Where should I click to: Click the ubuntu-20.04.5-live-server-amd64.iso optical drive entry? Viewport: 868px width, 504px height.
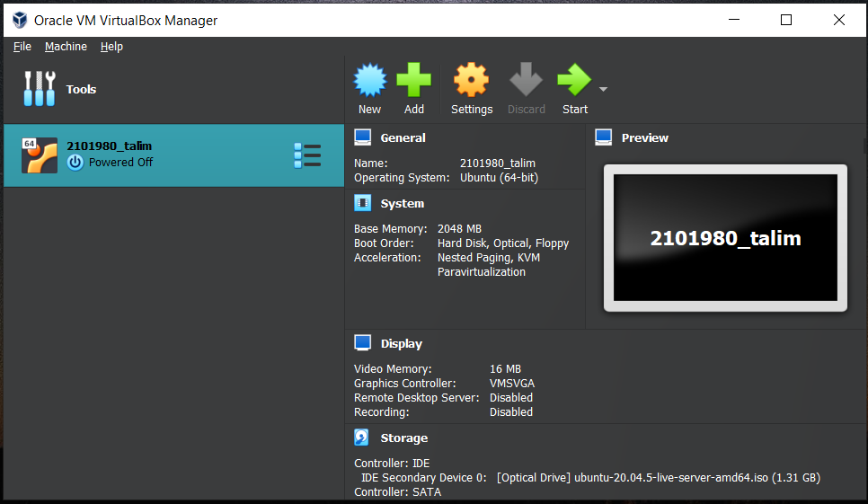pos(659,477)
